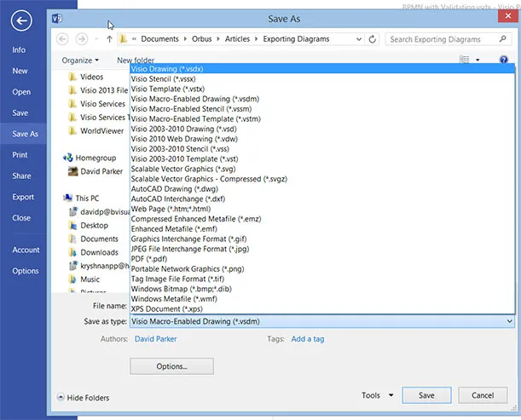Image resolution: width=521 pixels, height=420 pixels.
Task: Open the Organize dropdown
Action: (x=80, y=60)
